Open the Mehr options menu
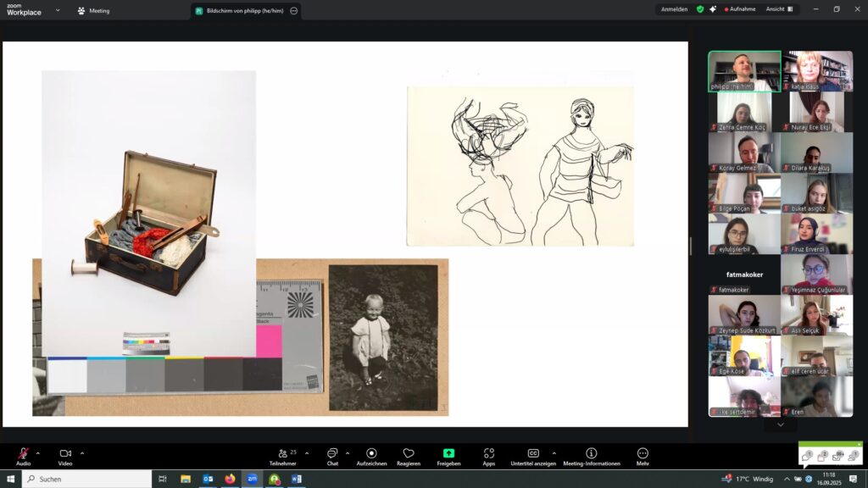The image size is (868, 488). click(x=643, y=454)
